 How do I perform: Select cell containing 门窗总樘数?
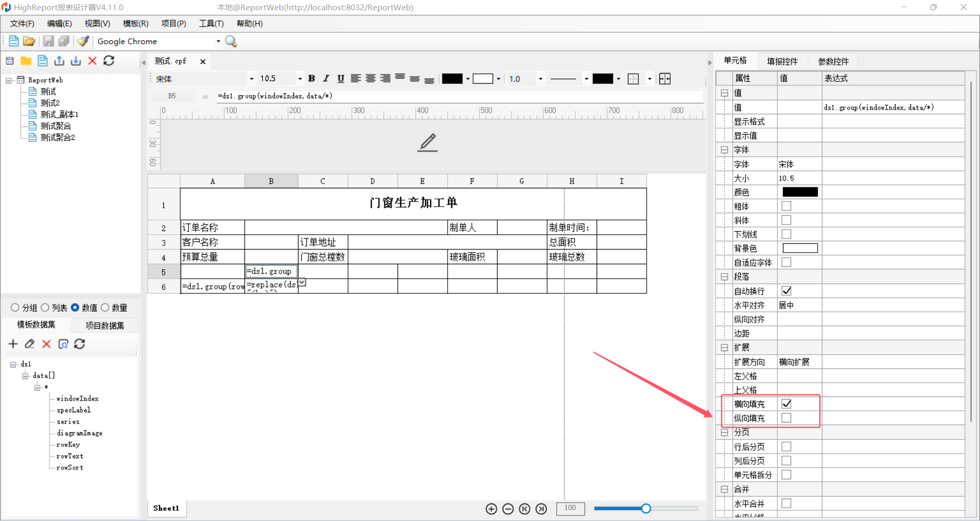coord(323,257)
